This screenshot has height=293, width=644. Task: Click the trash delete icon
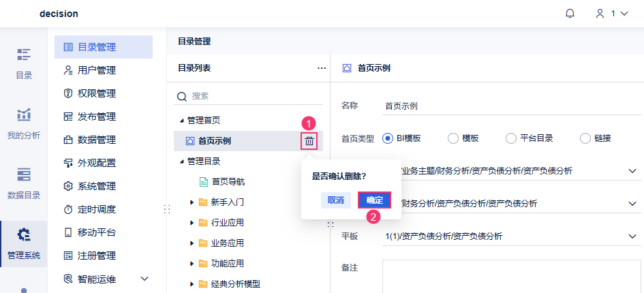(x=309, y=141)
